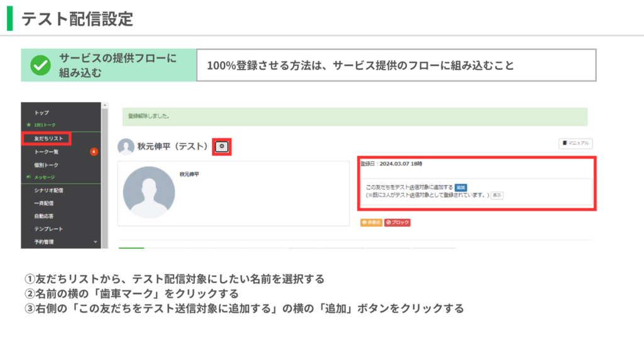Screen dimensions: 644x362
Task: Click the orange unread badge on トーク一覧
Action: 94,151
